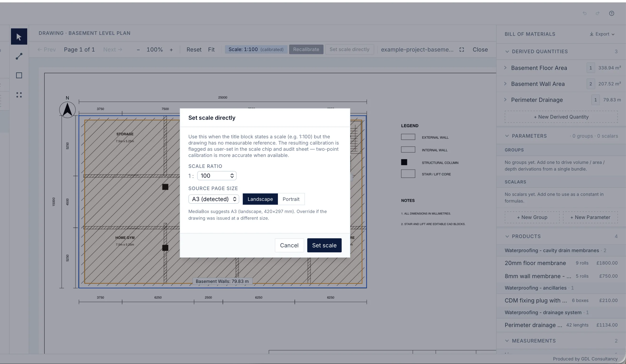This screenshot has width=626, height=364.
Task: Click the Page 1 of 1 indicator
Action: (79, 50)
